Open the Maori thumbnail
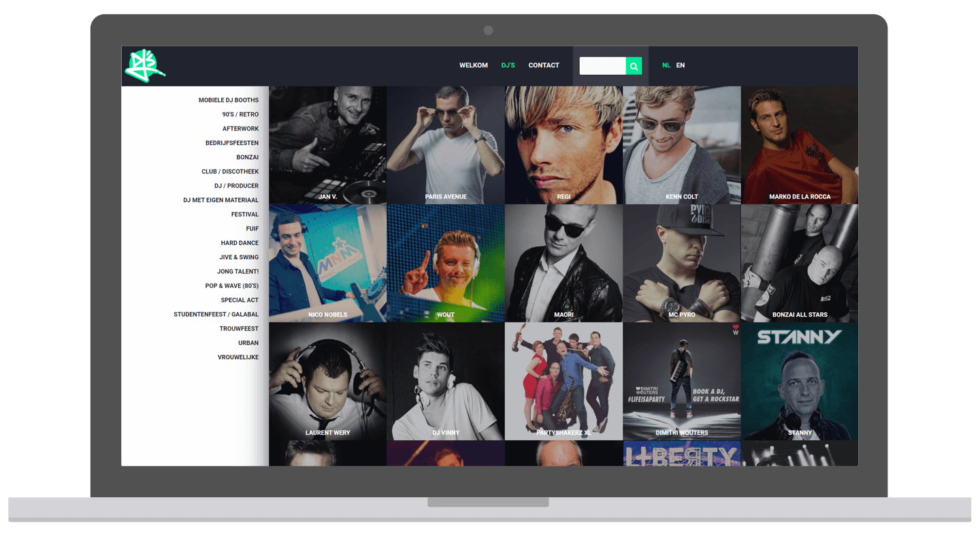The height and width of the screenshot is (536, 980). (563, 263)
